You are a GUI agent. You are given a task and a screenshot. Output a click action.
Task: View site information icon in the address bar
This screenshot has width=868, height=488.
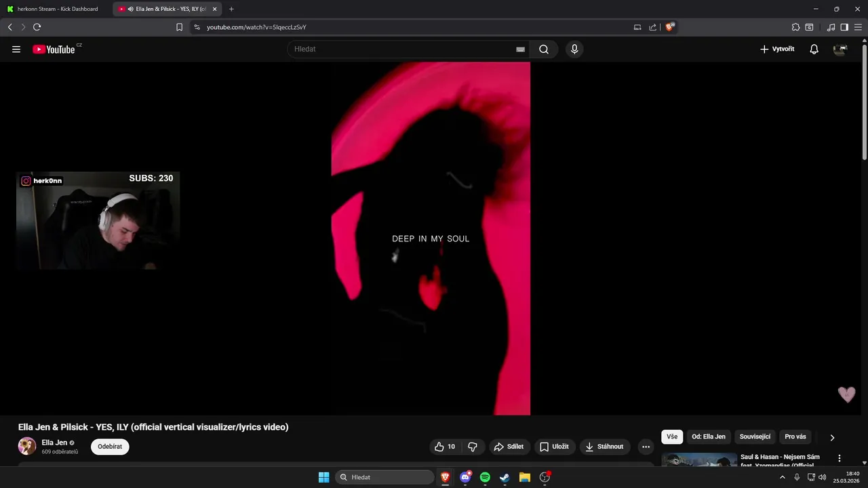coord(197,27)
